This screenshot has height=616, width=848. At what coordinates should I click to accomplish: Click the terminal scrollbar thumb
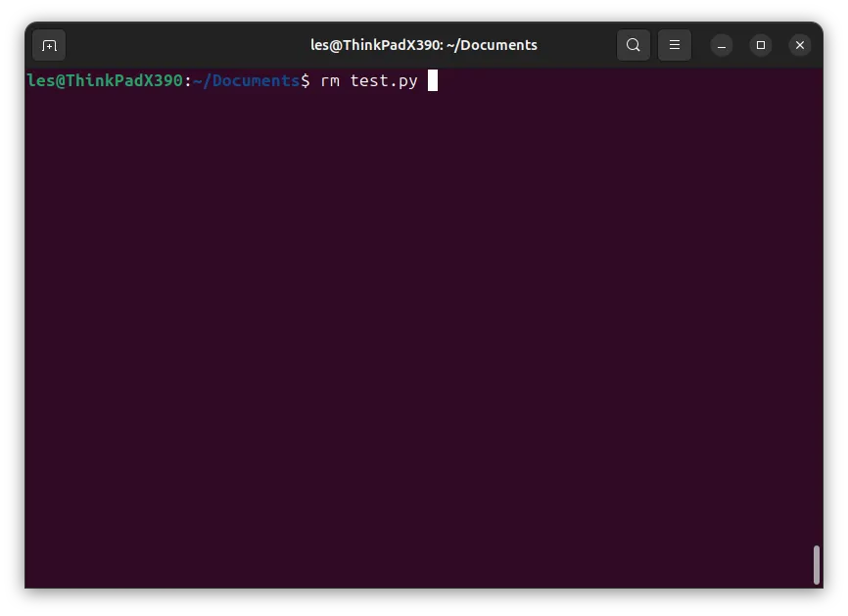816,565
